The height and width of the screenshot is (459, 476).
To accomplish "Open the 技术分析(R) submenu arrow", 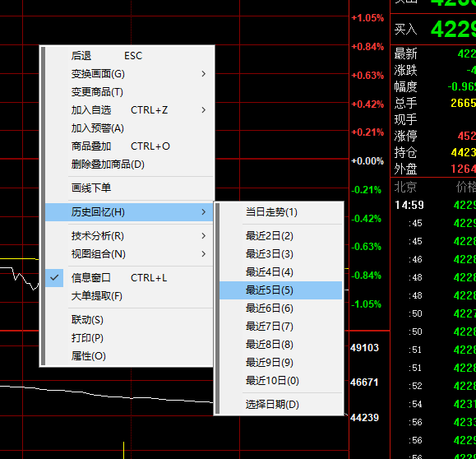I will click(x=204, y=236).
